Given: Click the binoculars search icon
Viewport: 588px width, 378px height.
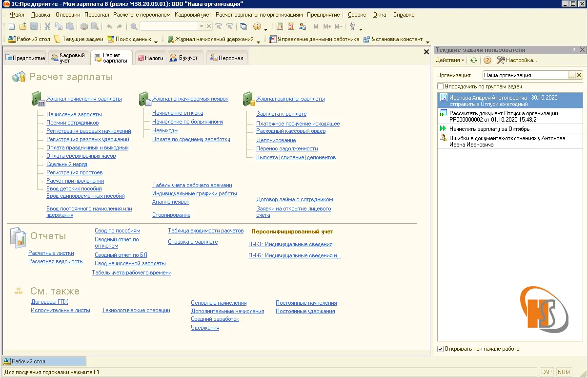Looking at the screenshot, I should pyautogui.click(x=134, y=26).
